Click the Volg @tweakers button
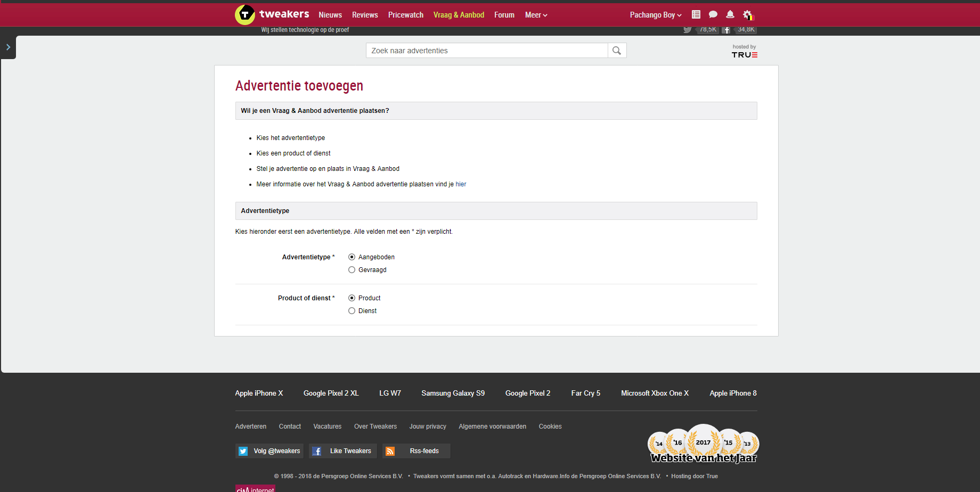 269,451
